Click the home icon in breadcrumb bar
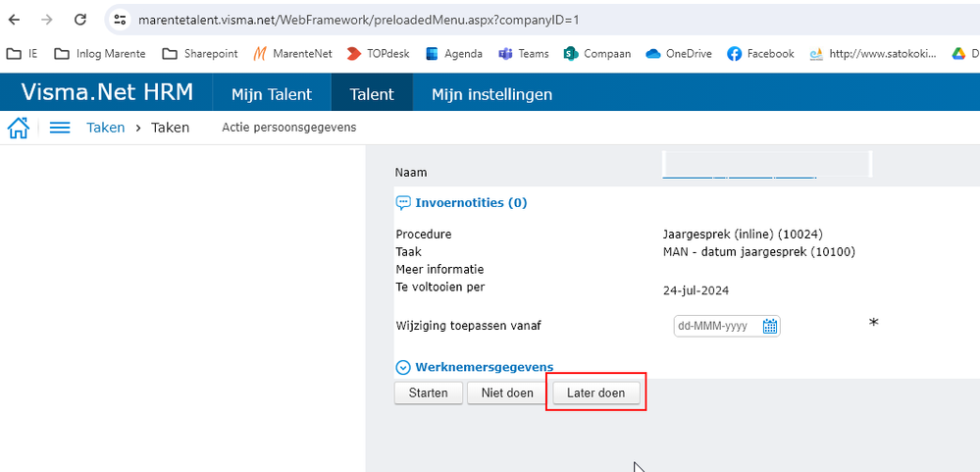Image resolution: width=980 pixels, height=472 pixels. point(18,128)
